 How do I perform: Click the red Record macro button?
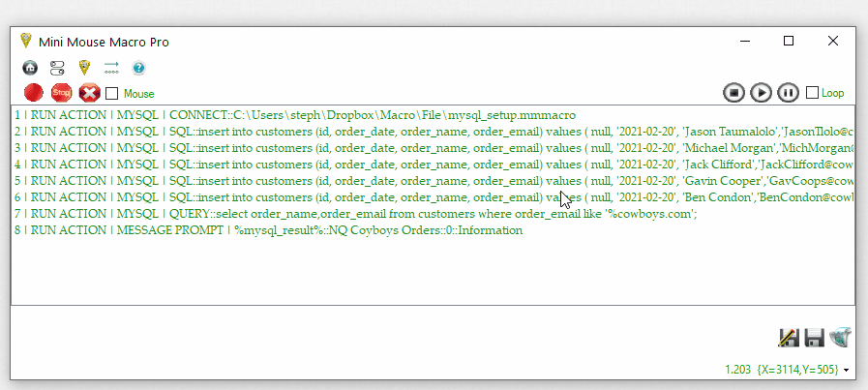tap(34, 93)
